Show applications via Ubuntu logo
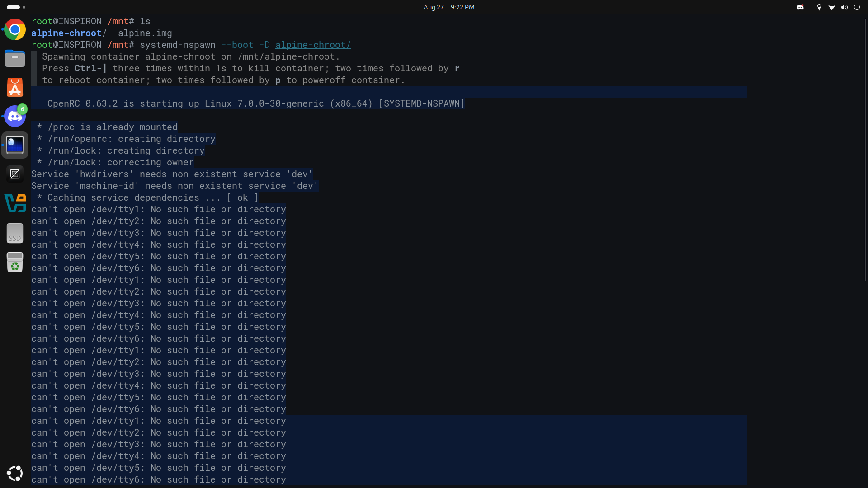 point(15,474)
